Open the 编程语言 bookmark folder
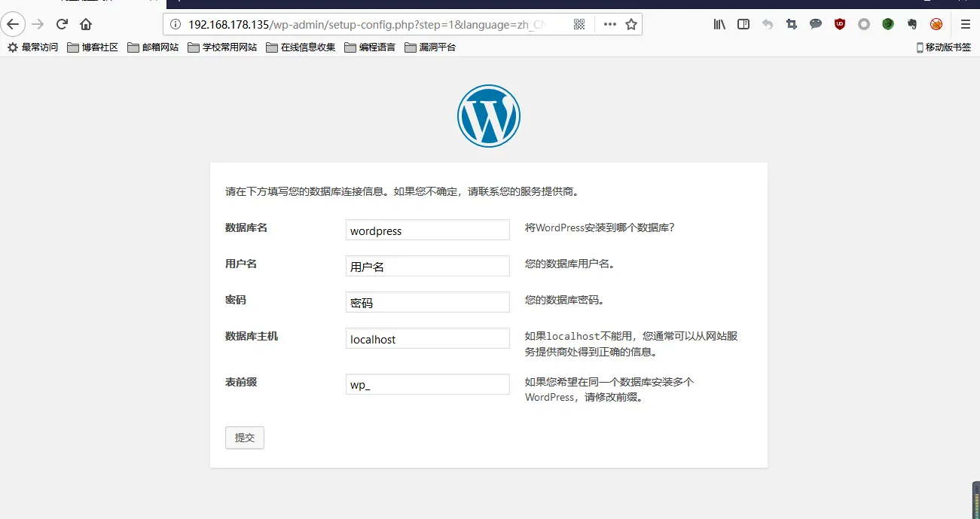 point(370,47)
